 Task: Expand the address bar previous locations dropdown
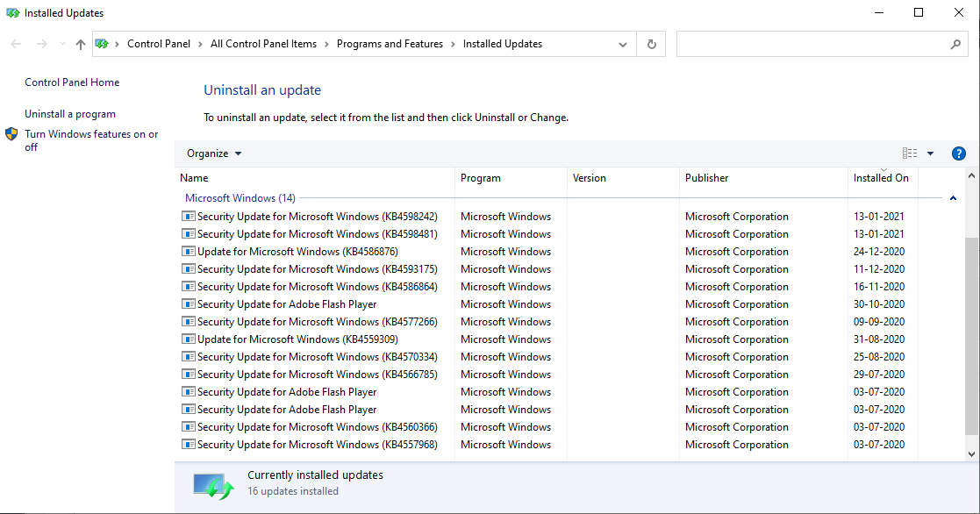623,45
